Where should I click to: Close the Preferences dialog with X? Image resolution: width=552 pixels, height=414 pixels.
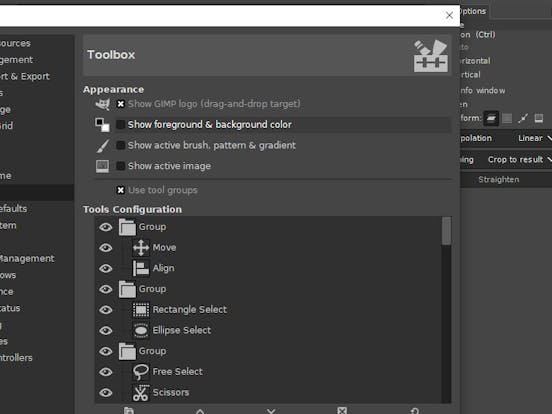point(449,15)
